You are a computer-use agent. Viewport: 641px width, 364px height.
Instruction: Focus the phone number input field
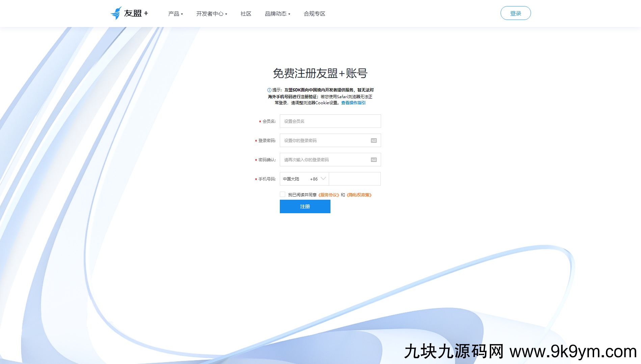[x=354, y=179]
